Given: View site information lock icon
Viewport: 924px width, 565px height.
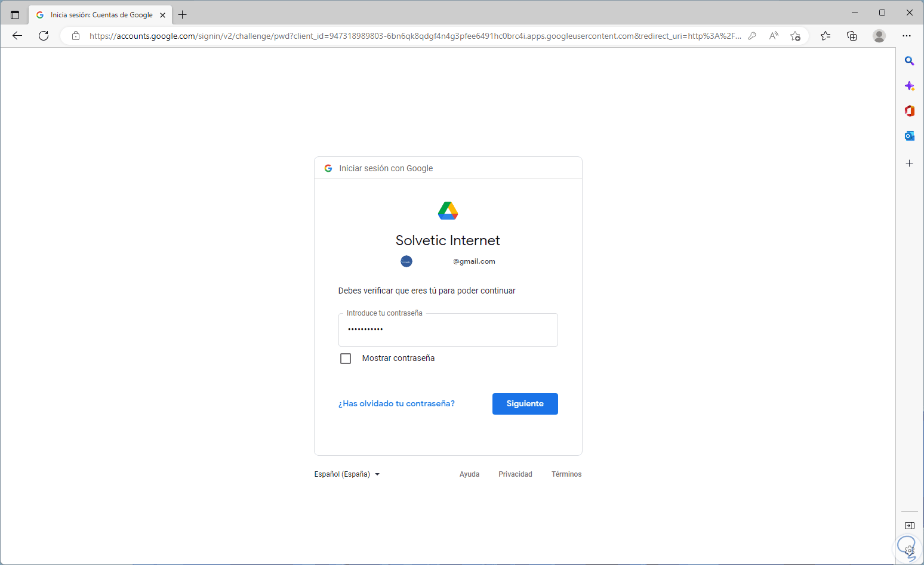Looking at the screenshot, I should (76, 36).
